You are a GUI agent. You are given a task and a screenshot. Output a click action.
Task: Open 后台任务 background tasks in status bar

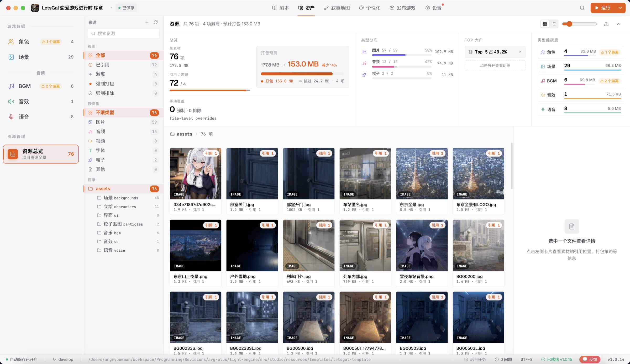tap(475, 360)
